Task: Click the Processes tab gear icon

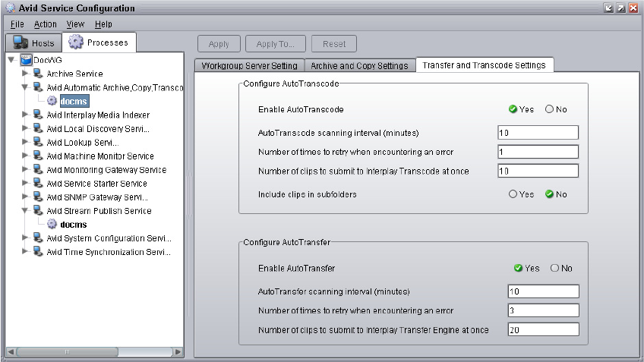Action: click(x=76, y=42)
